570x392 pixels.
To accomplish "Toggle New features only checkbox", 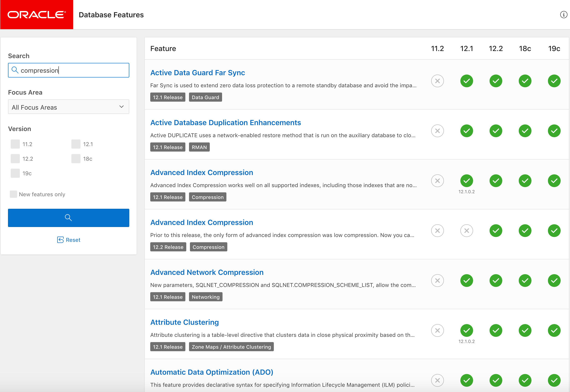I will click(13, 194).
